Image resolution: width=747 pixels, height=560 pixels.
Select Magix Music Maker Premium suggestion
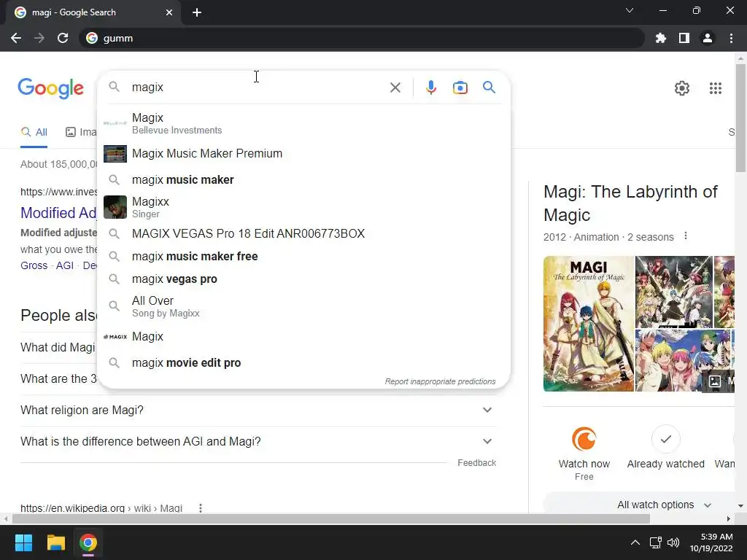(x=303, y=153)
